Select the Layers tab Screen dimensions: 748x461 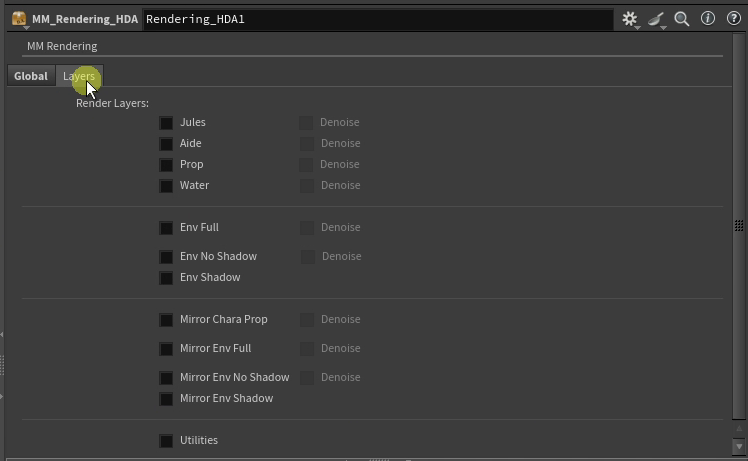pos(78,76)
